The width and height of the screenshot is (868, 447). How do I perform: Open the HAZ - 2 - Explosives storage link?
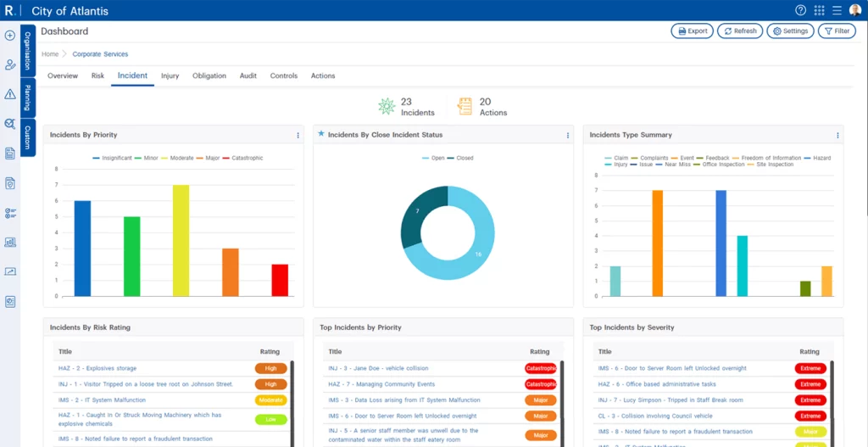(97, 368)
